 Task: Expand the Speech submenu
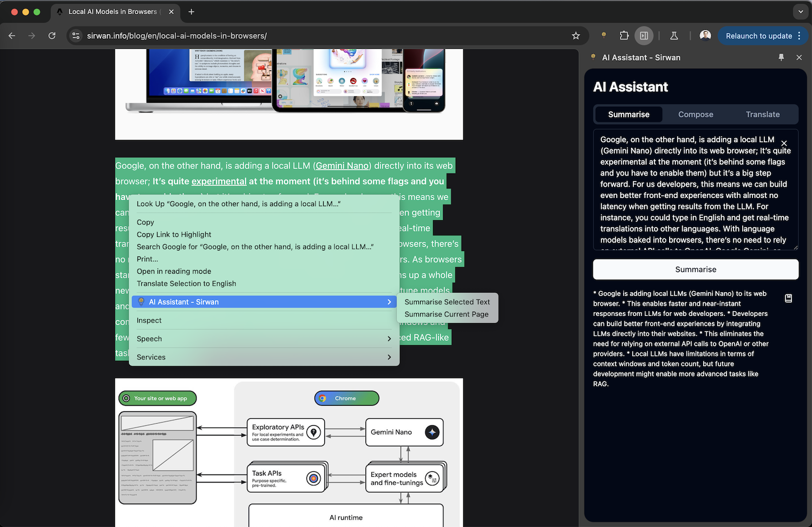pyautogui.click(x=264, y=339)
